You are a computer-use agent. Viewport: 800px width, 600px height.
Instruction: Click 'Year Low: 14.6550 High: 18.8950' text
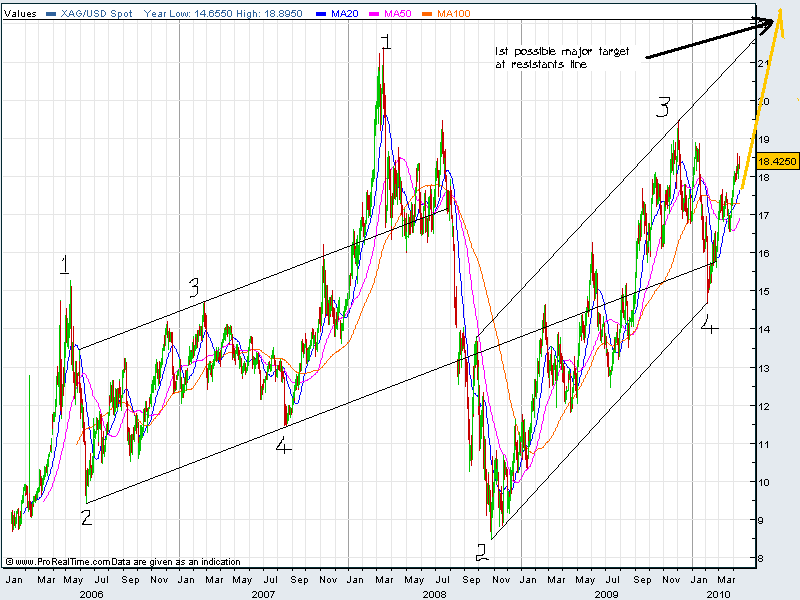tap(223, 14)
